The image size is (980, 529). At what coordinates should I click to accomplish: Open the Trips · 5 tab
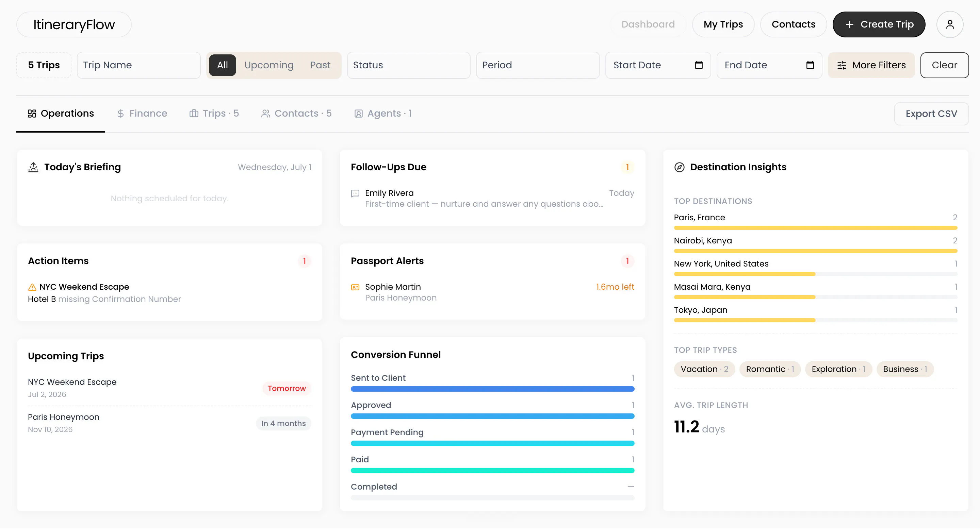[214, 114]
